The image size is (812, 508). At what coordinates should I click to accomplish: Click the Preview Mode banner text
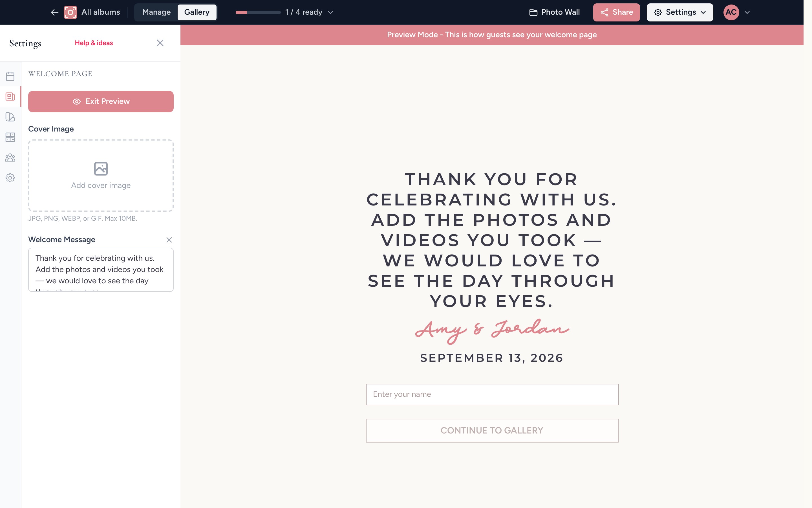(492, 35)
